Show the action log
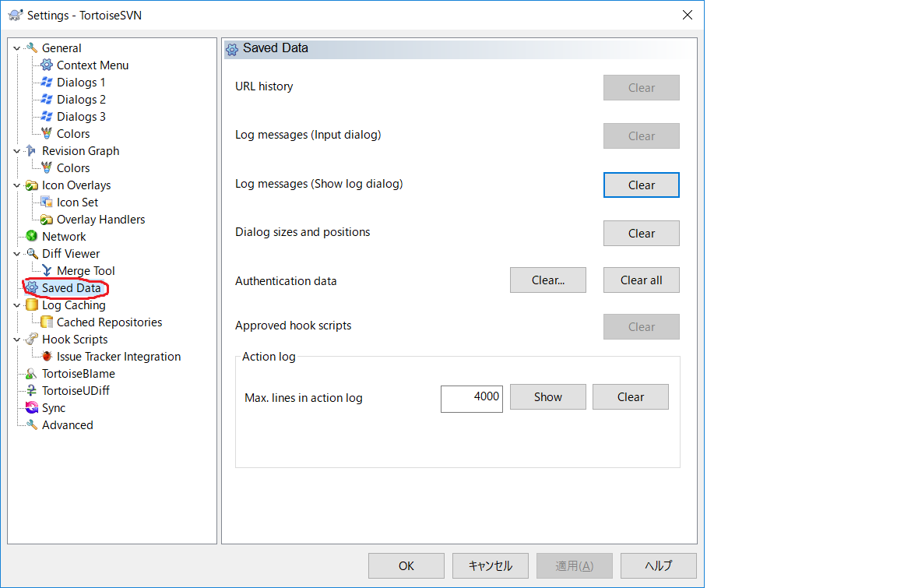This screenshot has height=588, width=897. coord(548,397)
